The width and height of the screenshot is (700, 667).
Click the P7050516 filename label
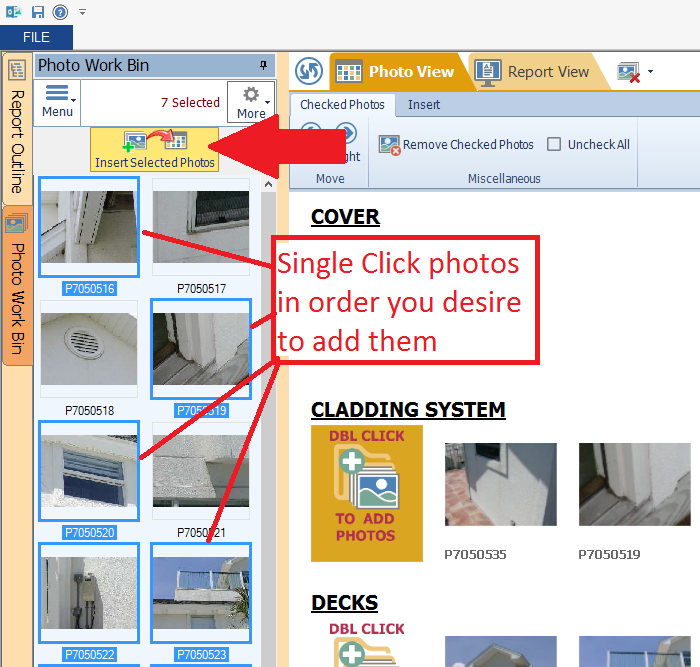tap(90, 288)
